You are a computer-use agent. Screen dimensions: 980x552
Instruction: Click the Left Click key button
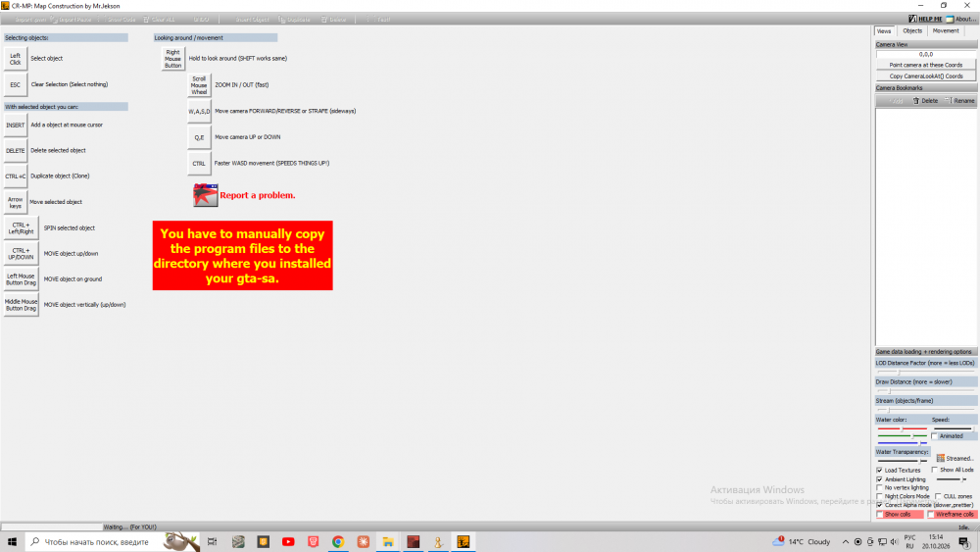point(15,59)
